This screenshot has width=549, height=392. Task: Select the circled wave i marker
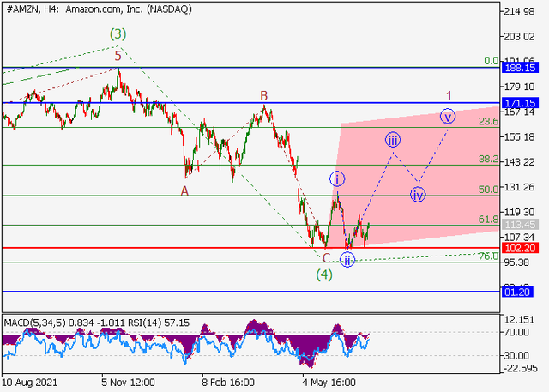pyautogui.click(x=337, y=179)
